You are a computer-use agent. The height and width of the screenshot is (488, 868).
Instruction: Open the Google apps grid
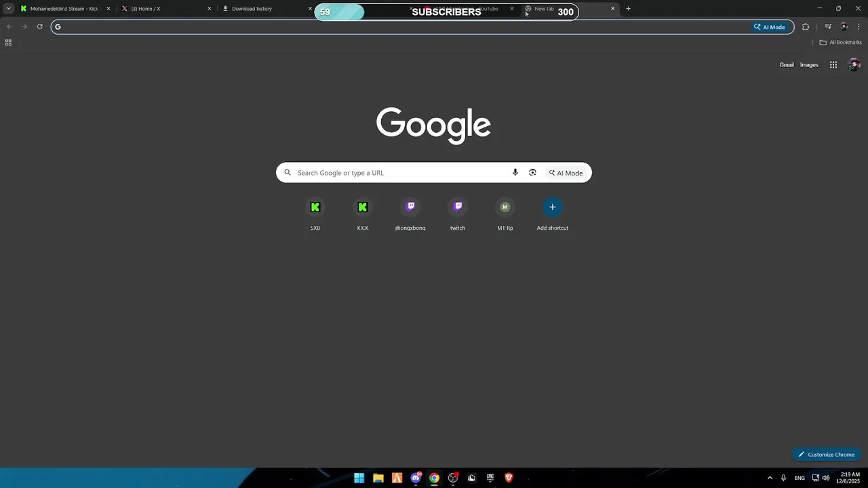(833, 65)
